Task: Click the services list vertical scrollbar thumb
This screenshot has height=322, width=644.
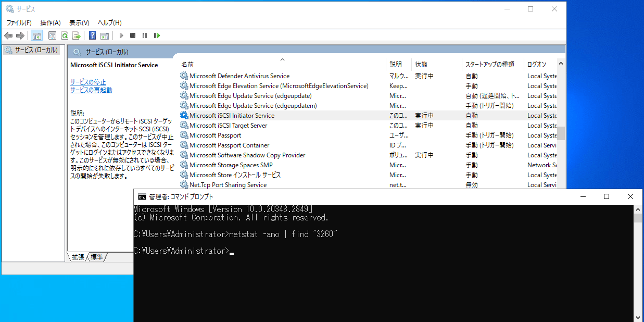Action: [x=561, y=133]
